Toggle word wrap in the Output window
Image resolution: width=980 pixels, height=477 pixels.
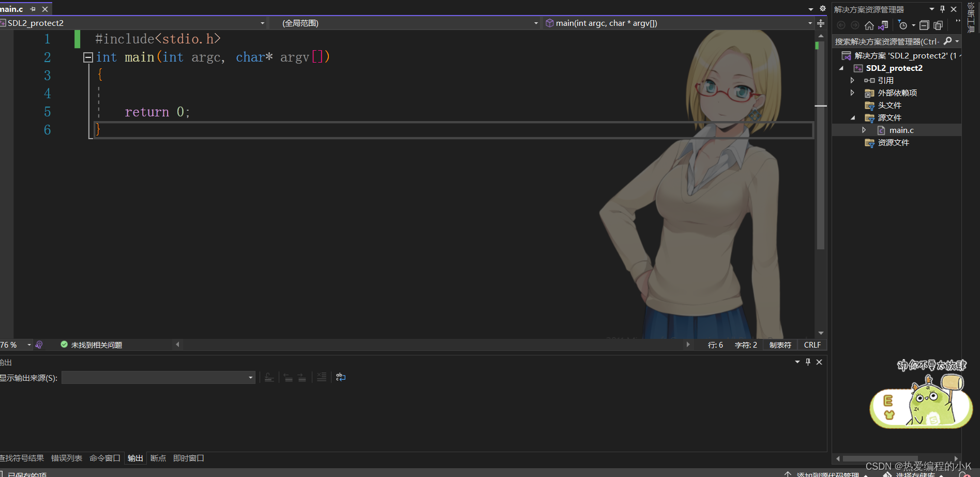tap(340, 377)
